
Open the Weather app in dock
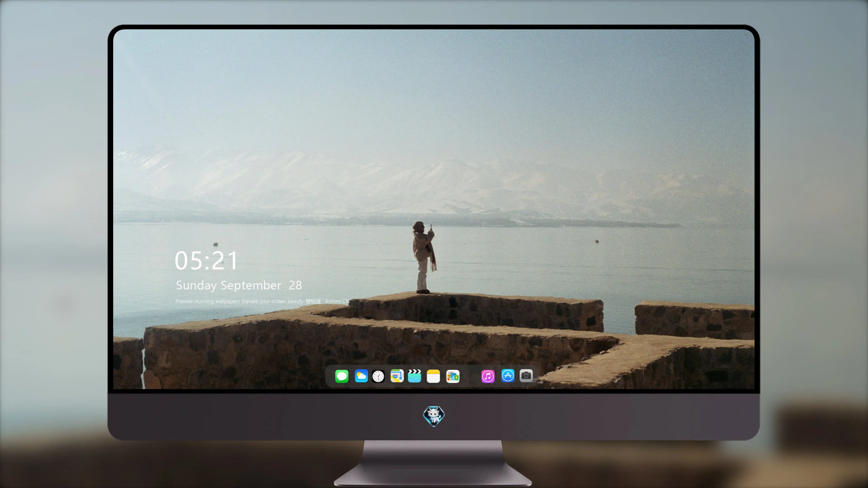[361, 376]
